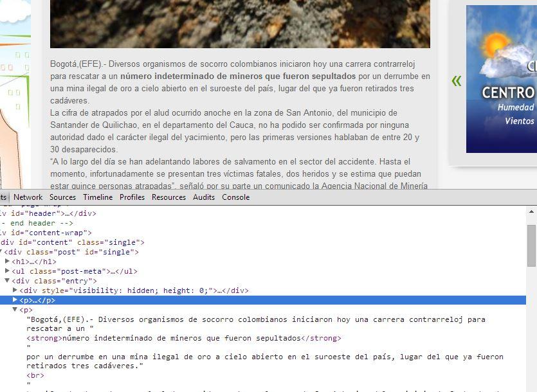537x392 pixels.
Task: Click the "Bogotá,(EFE).- Diversos organismos" text node
Action: coord(256,324)
